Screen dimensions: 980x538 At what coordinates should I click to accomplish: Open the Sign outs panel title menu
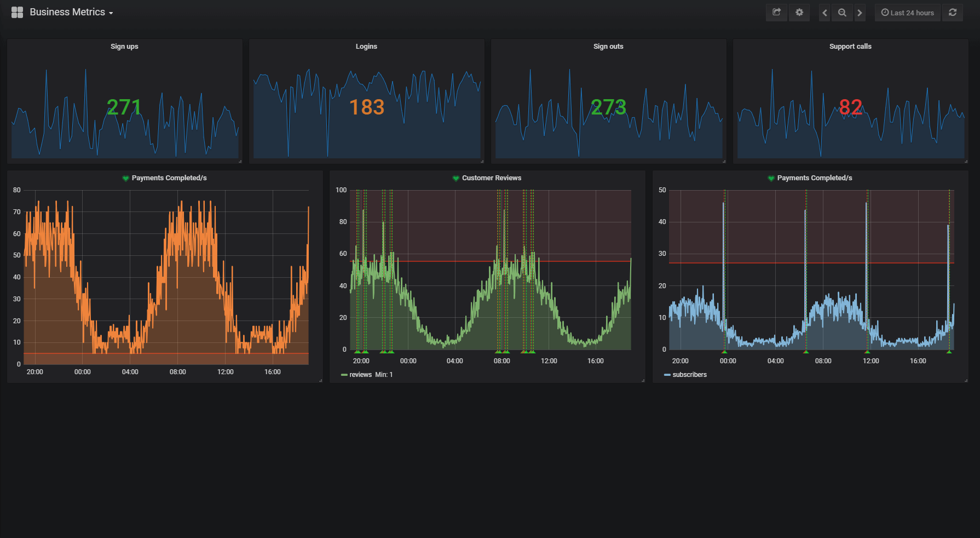(x=608, y=47)
